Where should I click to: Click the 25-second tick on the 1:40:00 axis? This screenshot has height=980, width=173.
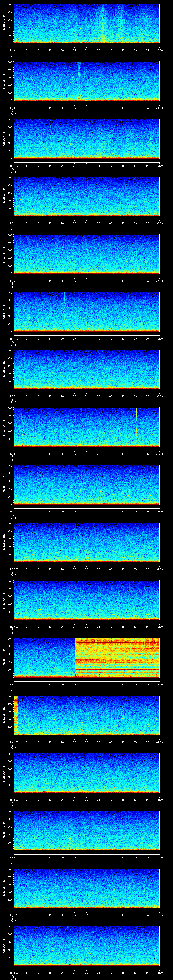click(x=74, y=684)
